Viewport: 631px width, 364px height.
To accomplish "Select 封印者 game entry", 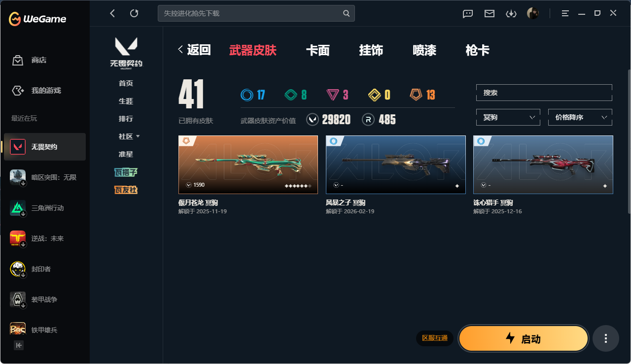I will [x=45, y=269].
